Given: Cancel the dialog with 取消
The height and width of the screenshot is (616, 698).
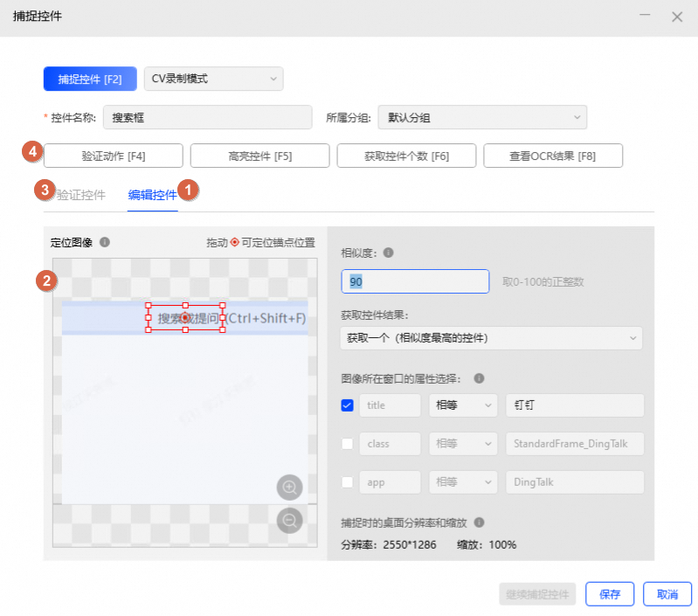Looking at the screenshot, I should click(667, 594).
